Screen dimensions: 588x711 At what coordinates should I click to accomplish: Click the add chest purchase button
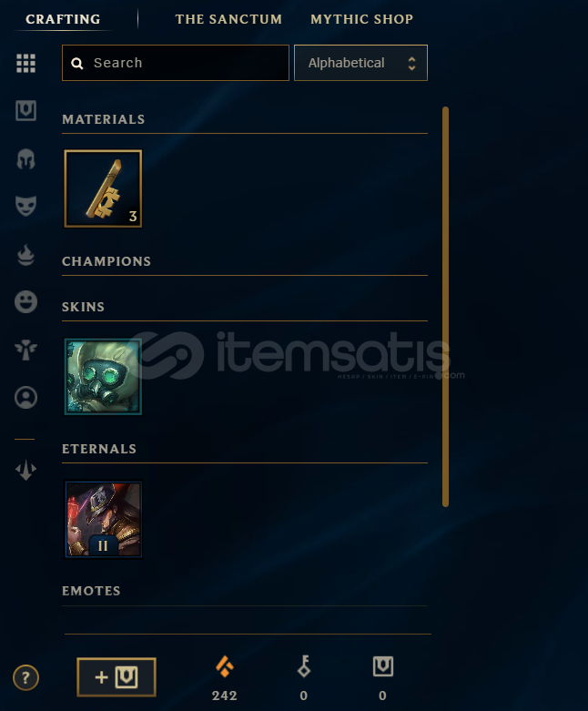coord(117,677)
